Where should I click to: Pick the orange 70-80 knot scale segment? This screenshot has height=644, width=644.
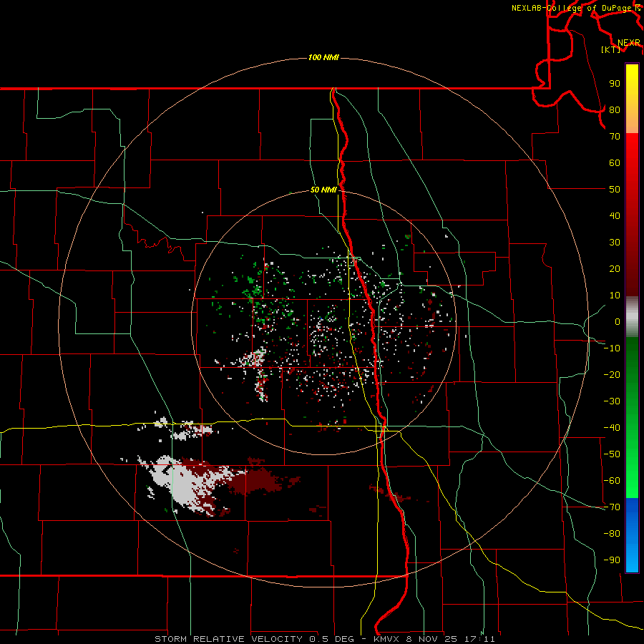632,121
